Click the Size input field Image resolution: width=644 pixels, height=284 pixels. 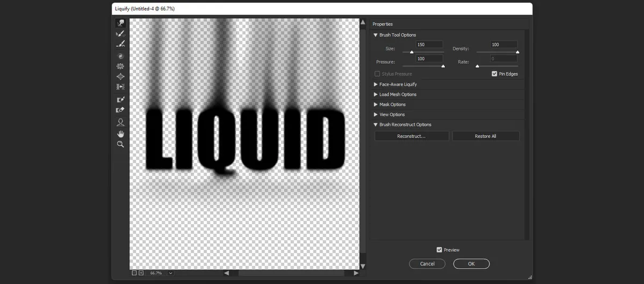click(x=429, y=44)
